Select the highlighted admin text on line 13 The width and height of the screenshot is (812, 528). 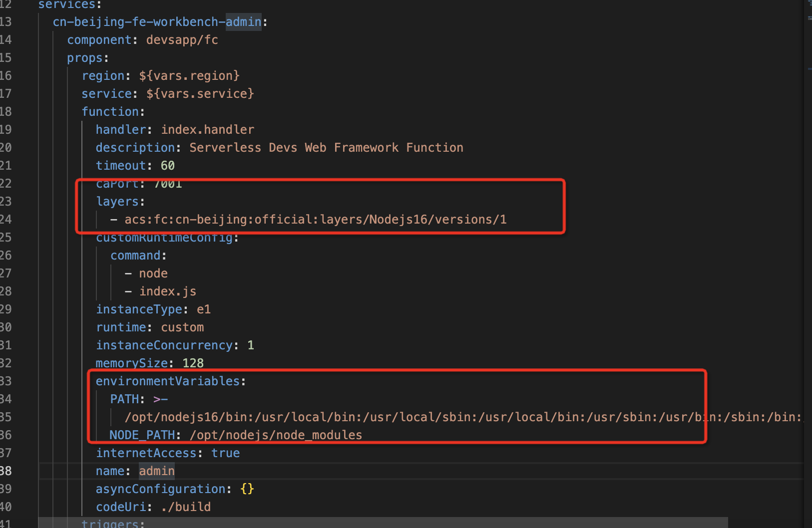tap(243, 21)
